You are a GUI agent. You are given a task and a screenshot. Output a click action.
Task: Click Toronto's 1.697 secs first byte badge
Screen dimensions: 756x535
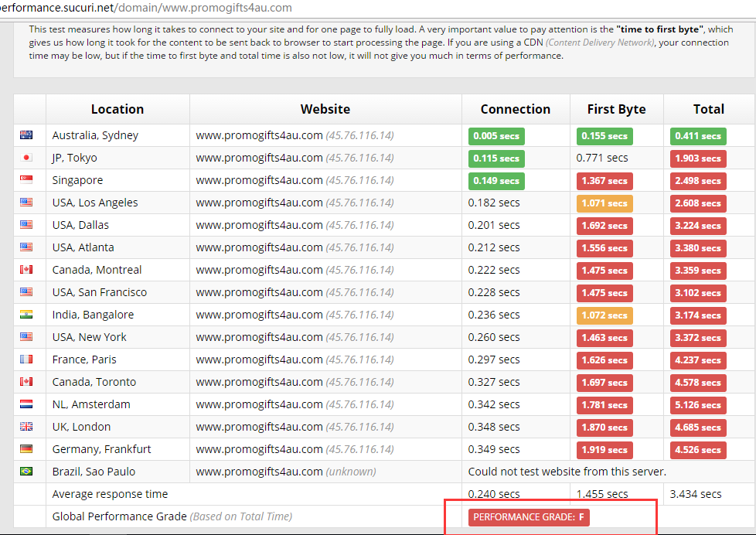tap(604, 383)
